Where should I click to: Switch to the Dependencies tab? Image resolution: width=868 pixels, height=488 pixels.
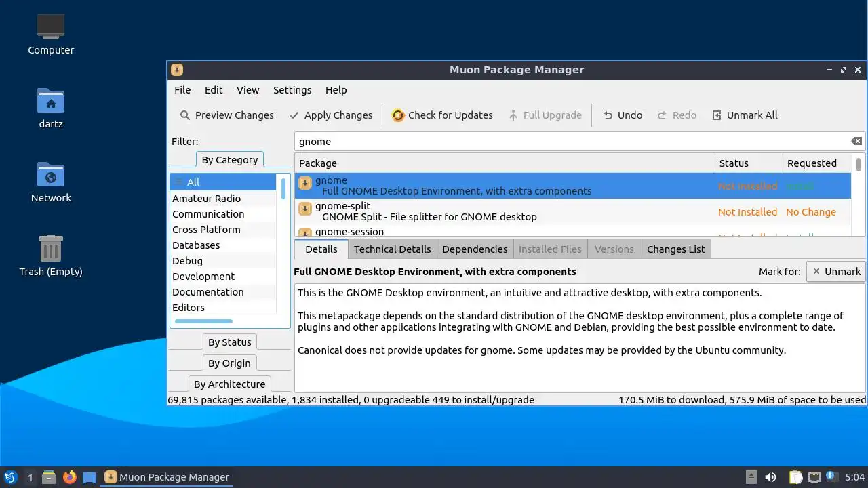(x=475, y=249)
